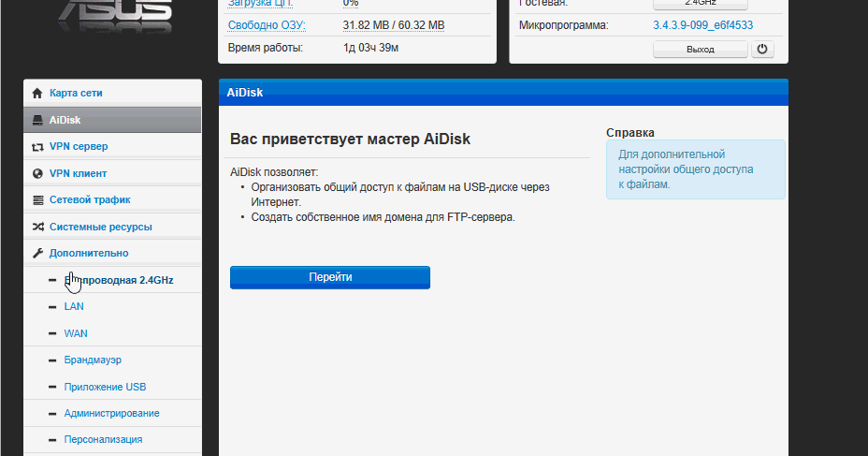
Task: Click the globe icon beside VPN клиент
Action: pos(37,173)
